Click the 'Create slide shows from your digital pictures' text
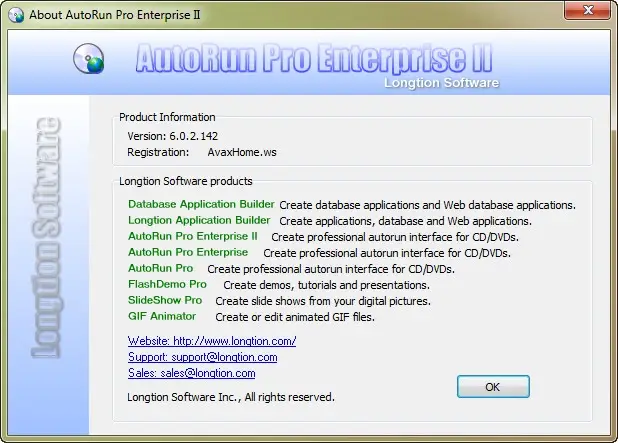 coord(323,301)
